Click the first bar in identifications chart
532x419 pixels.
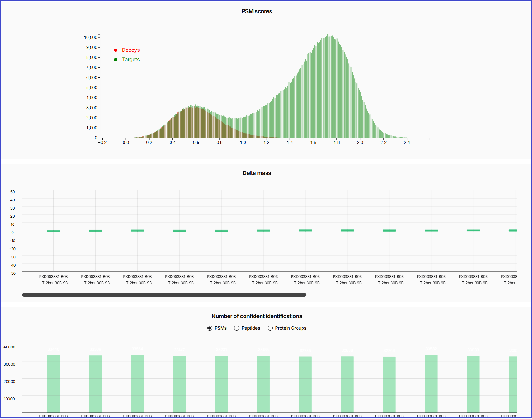53,384
